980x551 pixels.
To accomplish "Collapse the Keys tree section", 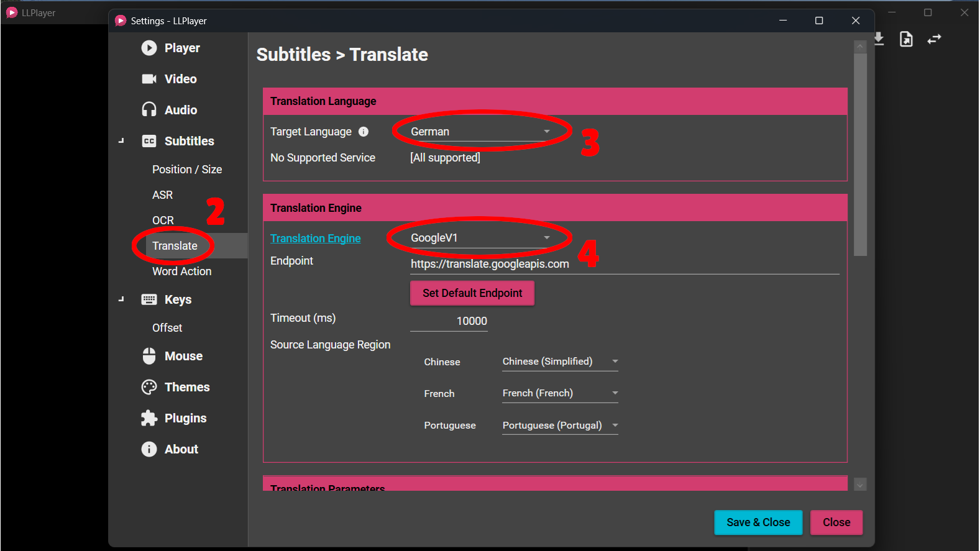I will (121, 299).
